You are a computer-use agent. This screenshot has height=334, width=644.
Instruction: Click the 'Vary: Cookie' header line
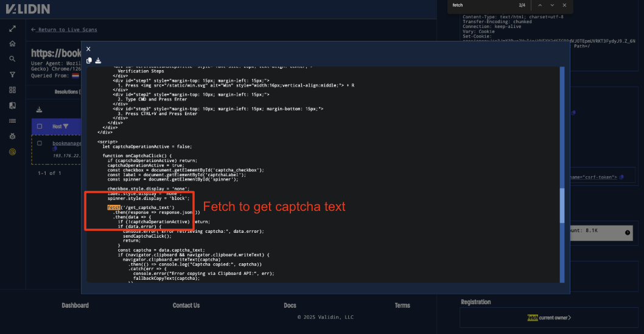[478, 31]
